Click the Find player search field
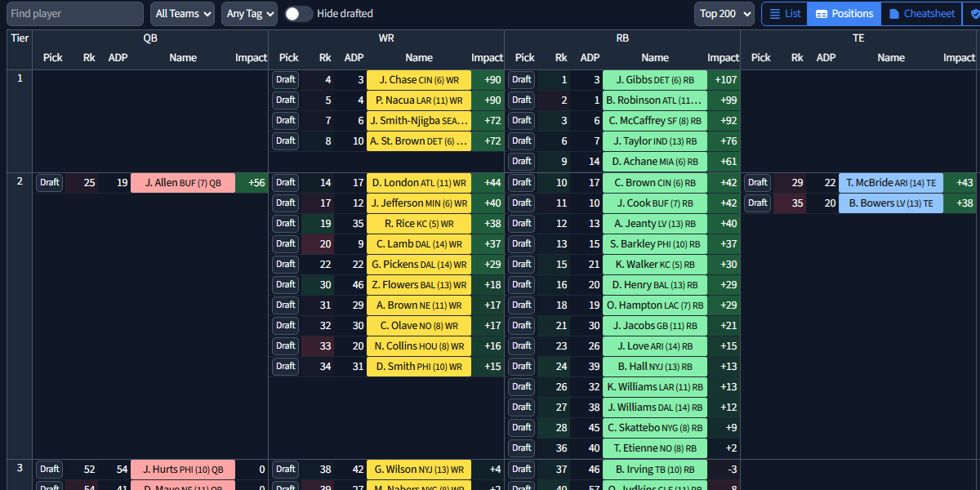 point(75,14)
